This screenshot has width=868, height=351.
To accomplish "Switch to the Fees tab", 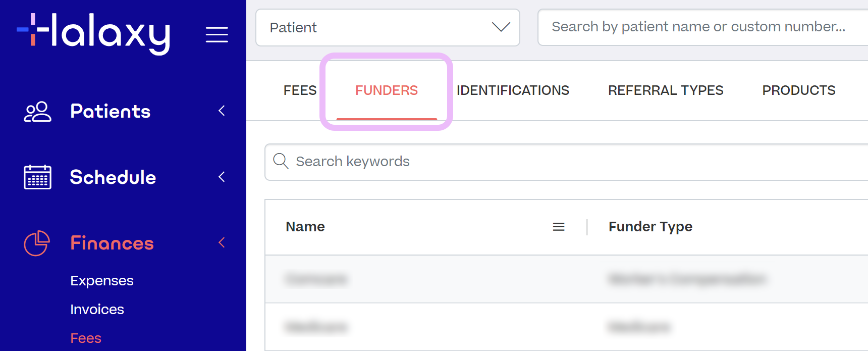I will [x=300, y=90].
